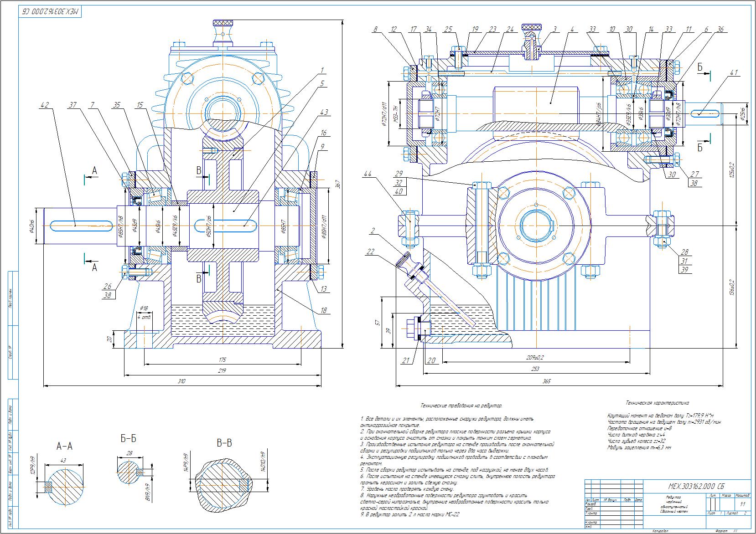Viewport: 756px width, 534px height.
Task: Click the rotated drawing number in top-left corner
Action: (51, 12)
